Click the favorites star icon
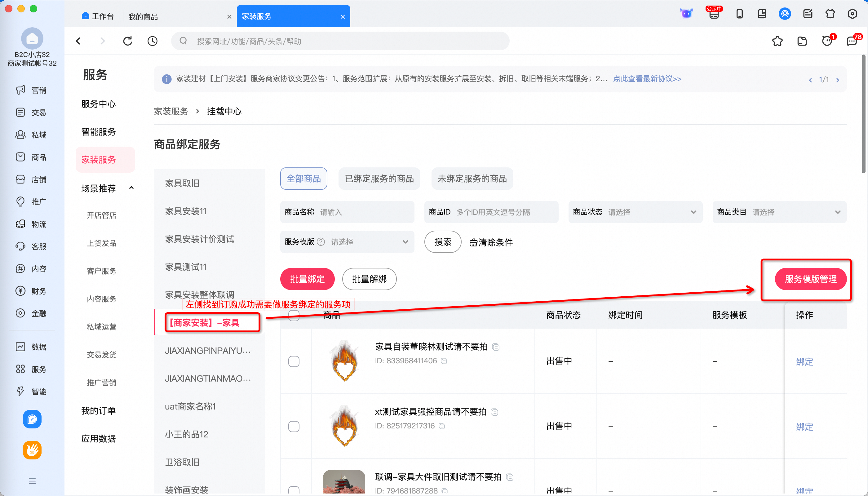The width and height of the screenshot is (868, 496). pos(777,41)
